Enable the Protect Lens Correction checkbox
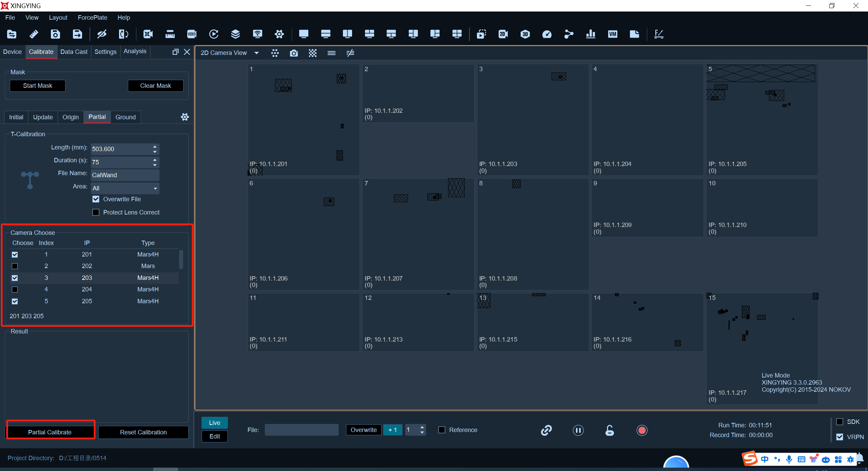Viewport: 868px width, 471px height. pyautogui.click(x=96, y=212)
